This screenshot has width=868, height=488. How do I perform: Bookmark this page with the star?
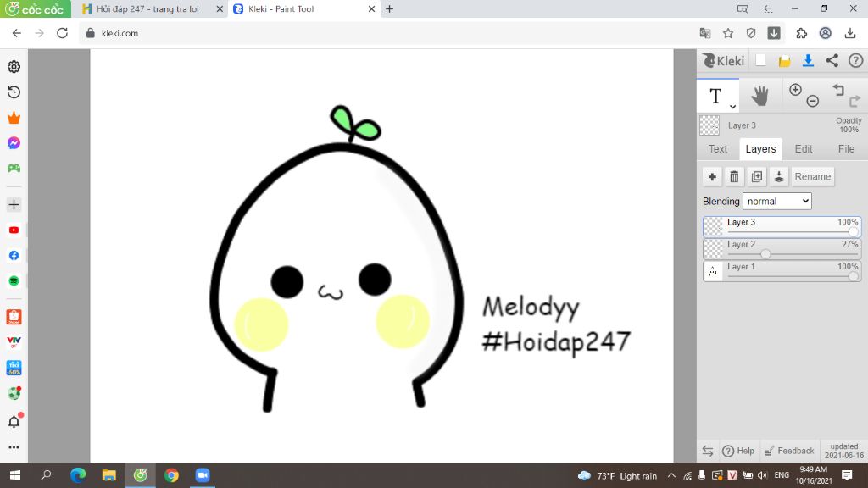(728, 33)
